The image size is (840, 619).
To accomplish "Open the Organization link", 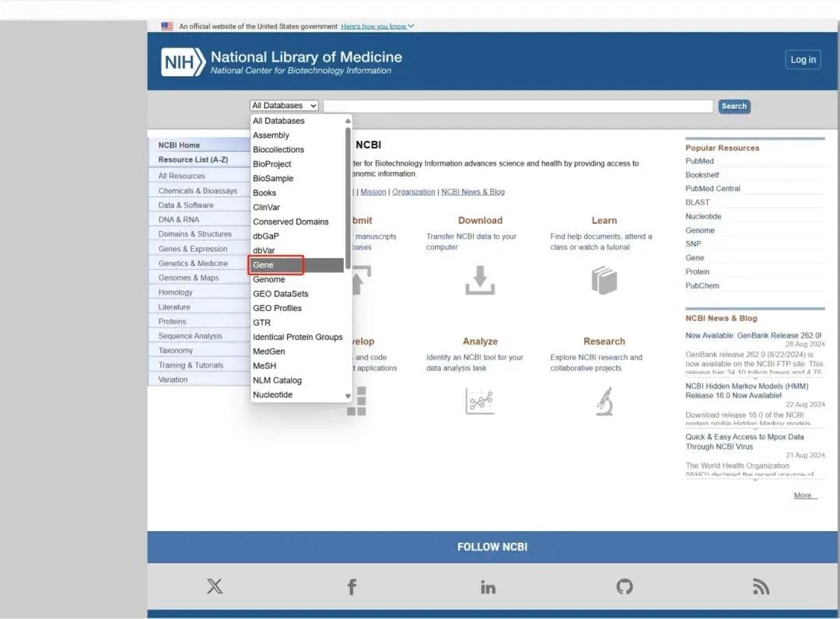I will pos(414,192).
